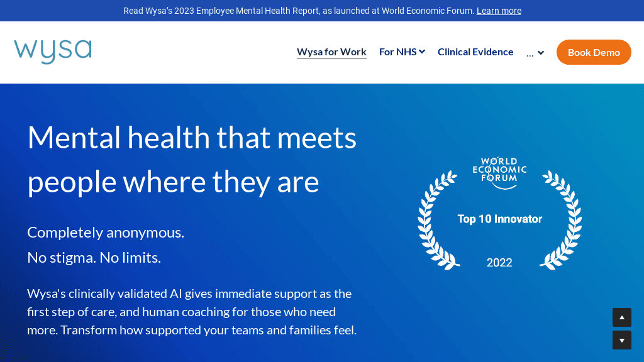Viewport: 644px width, 362px height.
Task: Select the Wysa for Work nav item
Action: (x=331, y=52)
